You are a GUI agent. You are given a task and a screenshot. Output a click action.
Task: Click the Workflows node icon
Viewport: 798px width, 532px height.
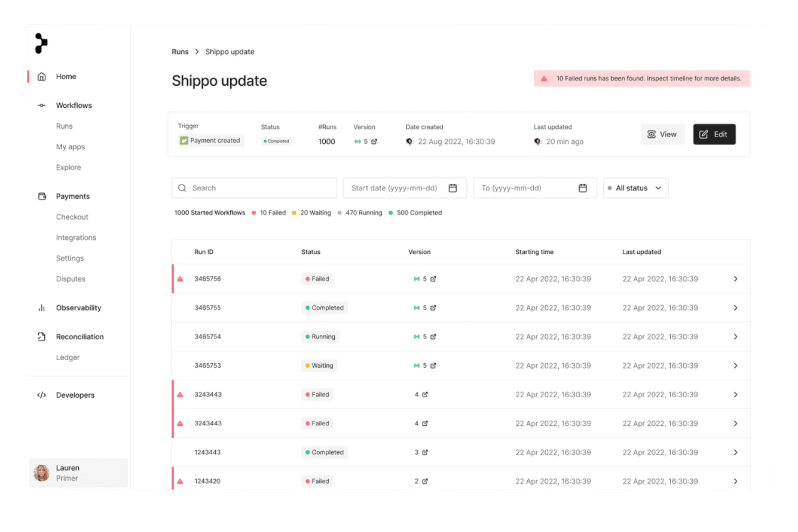click(x=42, y=105)
